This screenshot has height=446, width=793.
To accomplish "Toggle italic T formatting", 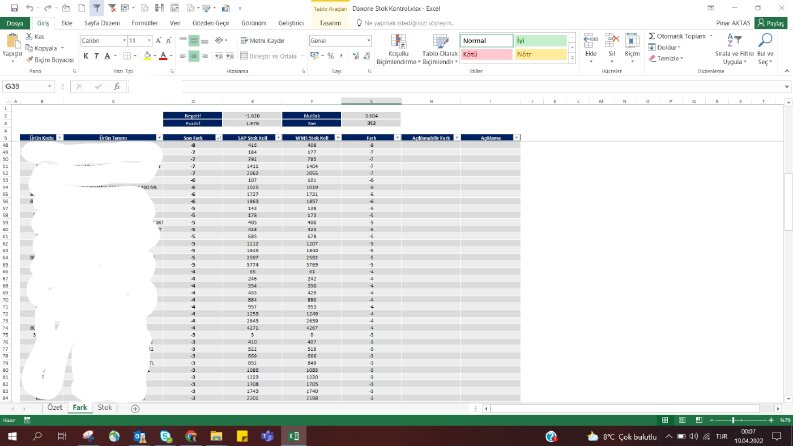I will tap(96, 56).
